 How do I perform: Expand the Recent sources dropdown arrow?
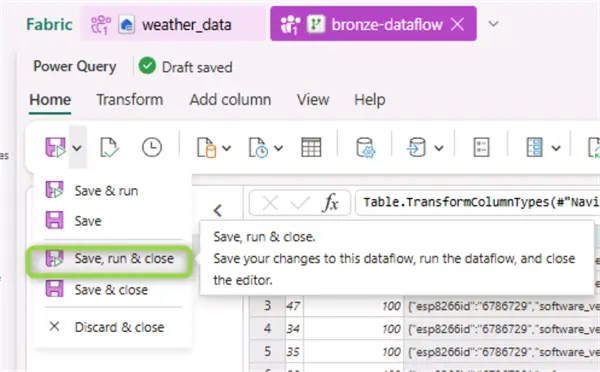279,148
